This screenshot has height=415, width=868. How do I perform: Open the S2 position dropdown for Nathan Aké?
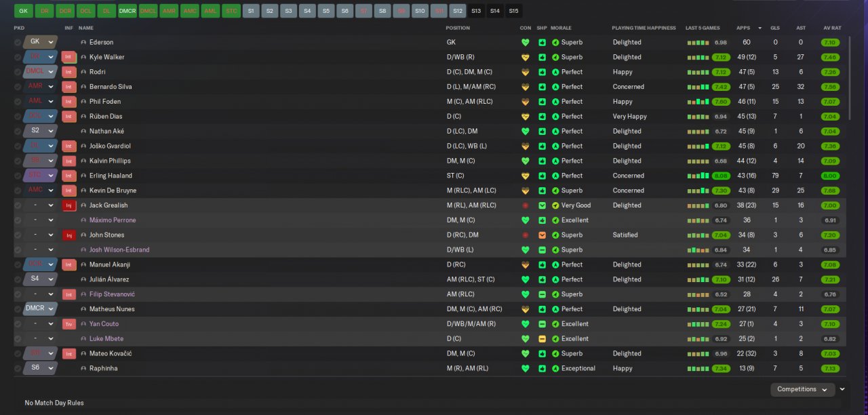click(40, 132)
